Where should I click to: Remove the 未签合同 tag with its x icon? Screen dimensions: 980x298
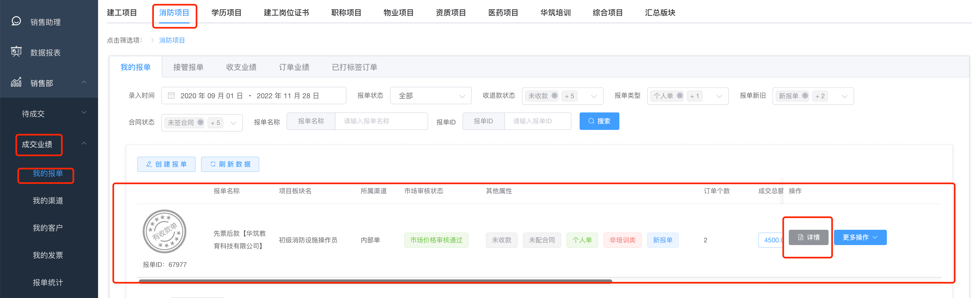[x=200, y=122]
